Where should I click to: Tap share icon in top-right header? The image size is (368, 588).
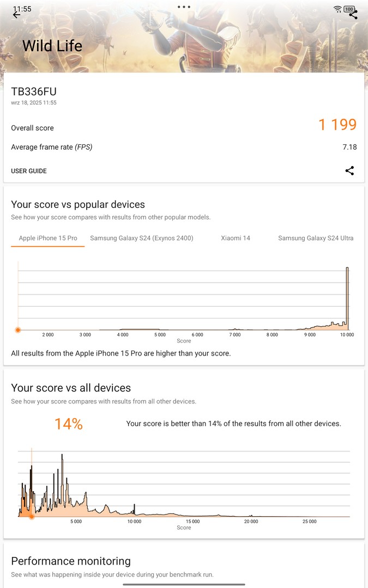click(353, 15)
